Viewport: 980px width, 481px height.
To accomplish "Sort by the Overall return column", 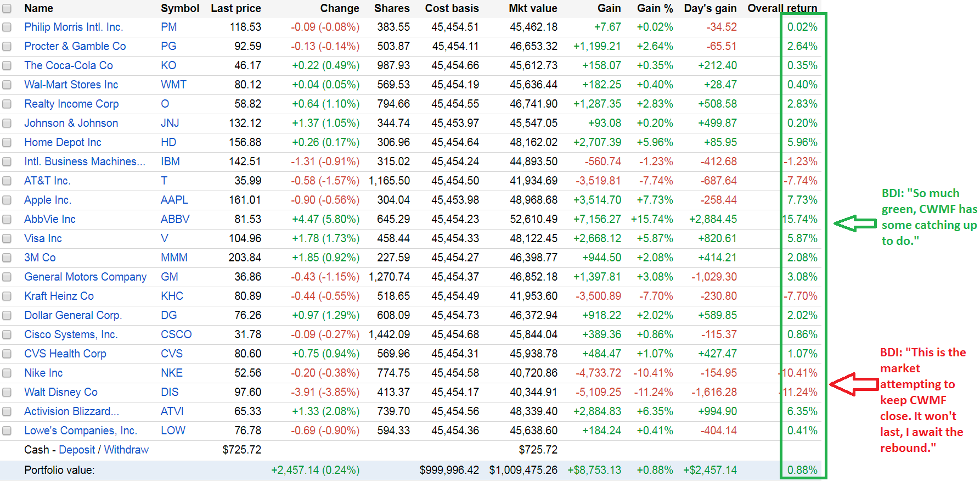I will tap(782, 8).
